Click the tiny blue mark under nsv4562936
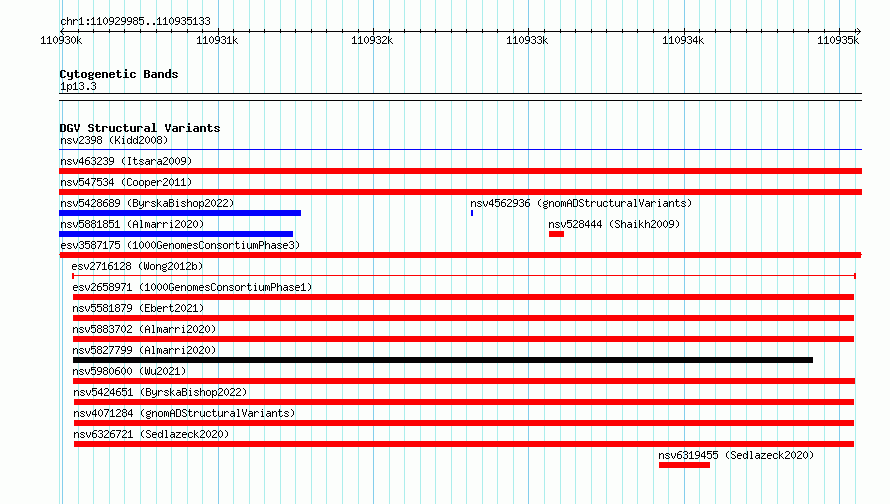The height and width of the screenshot is (504, 890). coord(472,213)
